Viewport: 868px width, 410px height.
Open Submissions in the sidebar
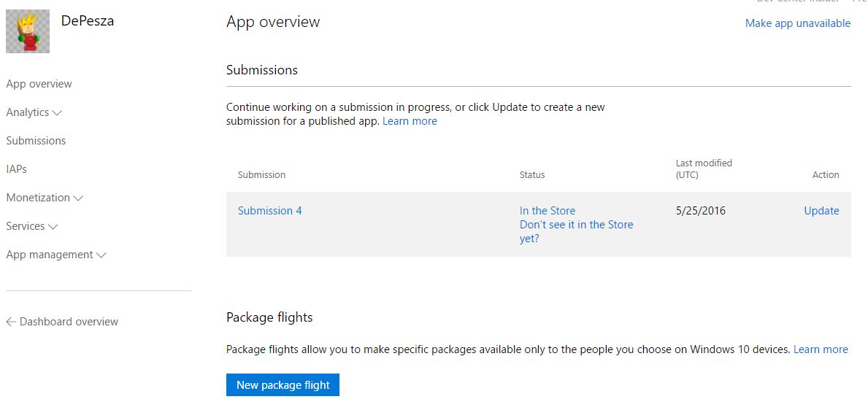coord(36,141)
